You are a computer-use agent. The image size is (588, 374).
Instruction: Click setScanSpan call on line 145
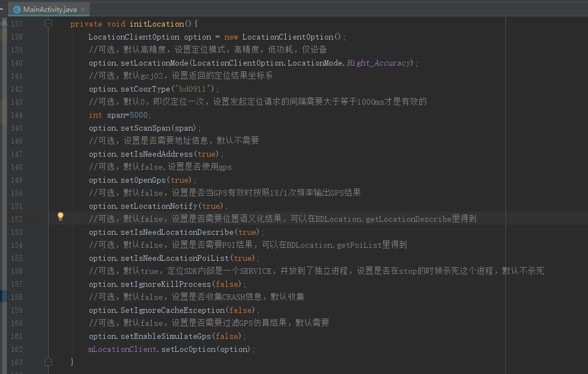(145, 128)
